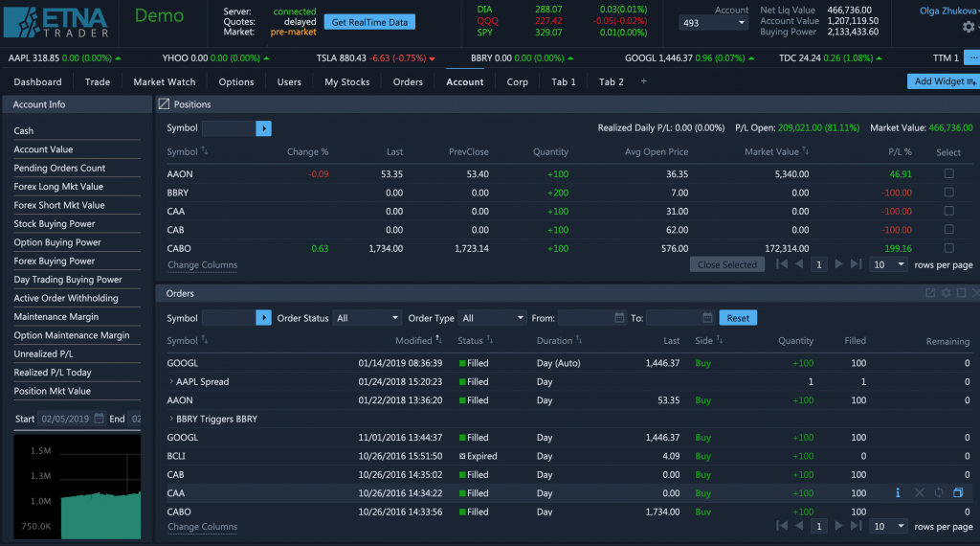This screenshot has width=980, height=546.
Task: Change Orders rows per page dropdown
Action: point(889,527)
